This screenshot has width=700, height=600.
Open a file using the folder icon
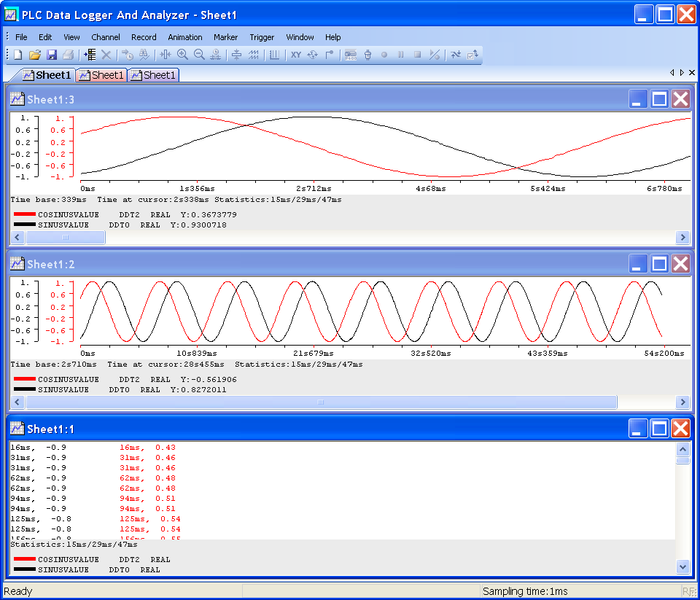[x=35, y=55]
